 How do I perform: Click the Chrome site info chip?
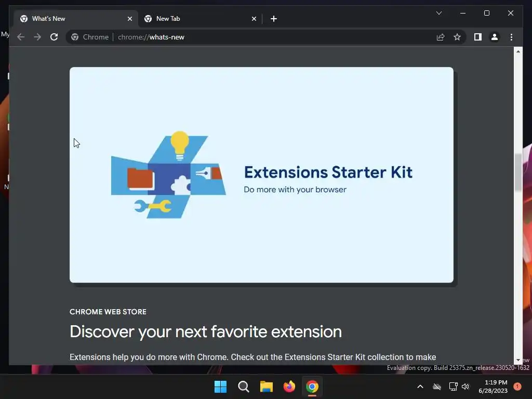tap(90, 37)
